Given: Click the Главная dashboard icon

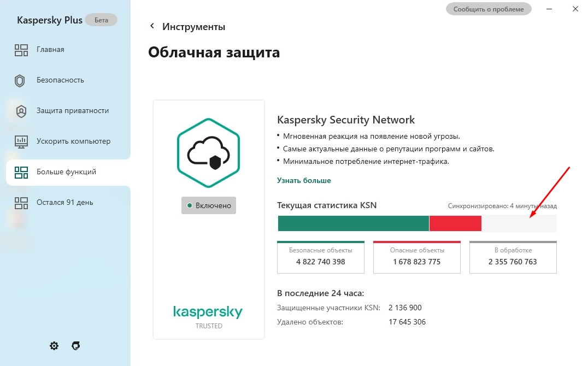Looking at the screenshot, I should 21,50.
